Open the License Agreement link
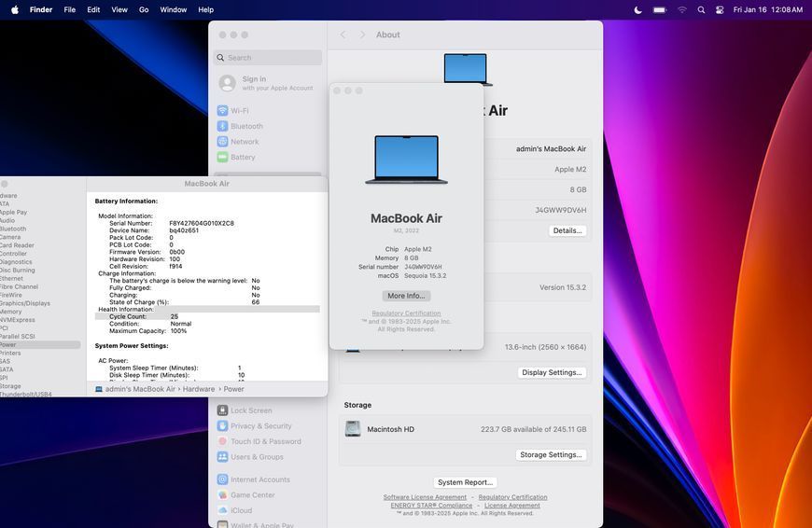Viewport: 812px width, 528px height. coord(512,506)
